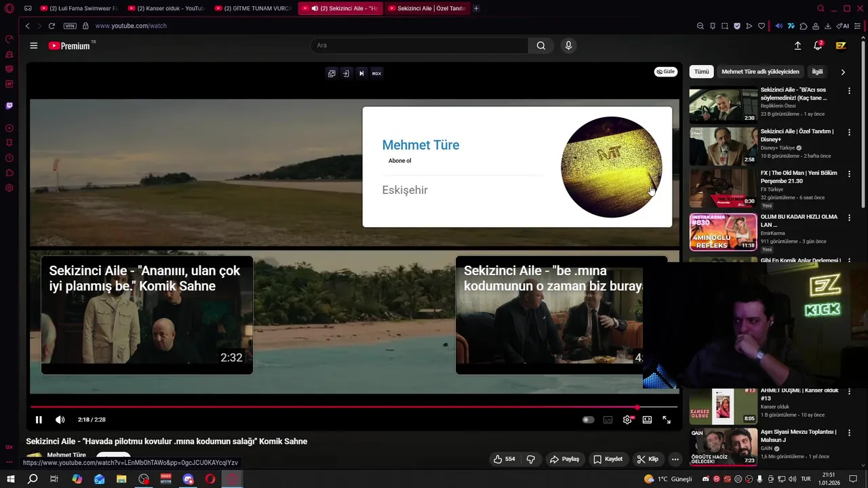The width and height of the screenshot is (868, 488).
Task: Switch to Luli Fama Swimwear tab
Action: click(x=79, y=9)
